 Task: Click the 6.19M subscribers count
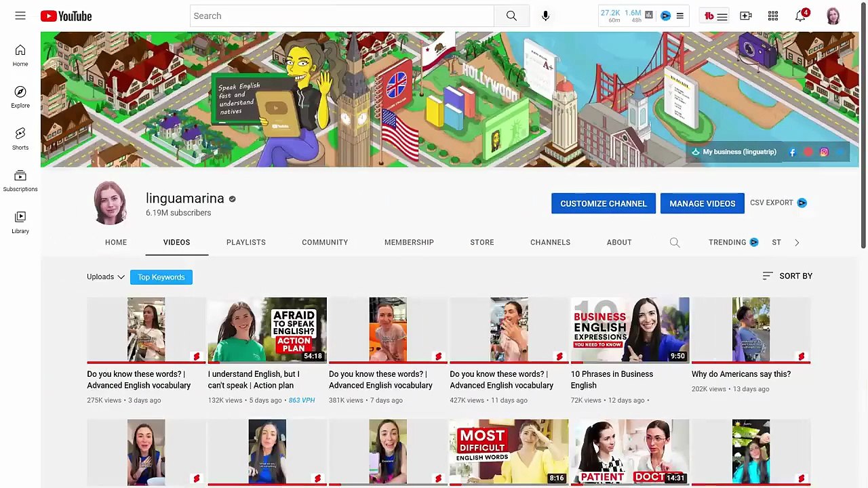tap(178, 213)
